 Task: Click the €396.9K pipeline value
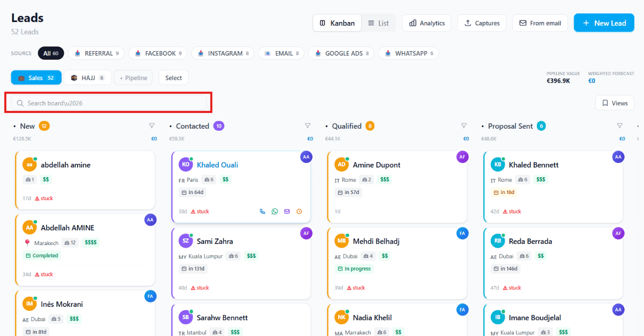pyautogui.click(x=558, y=81)
